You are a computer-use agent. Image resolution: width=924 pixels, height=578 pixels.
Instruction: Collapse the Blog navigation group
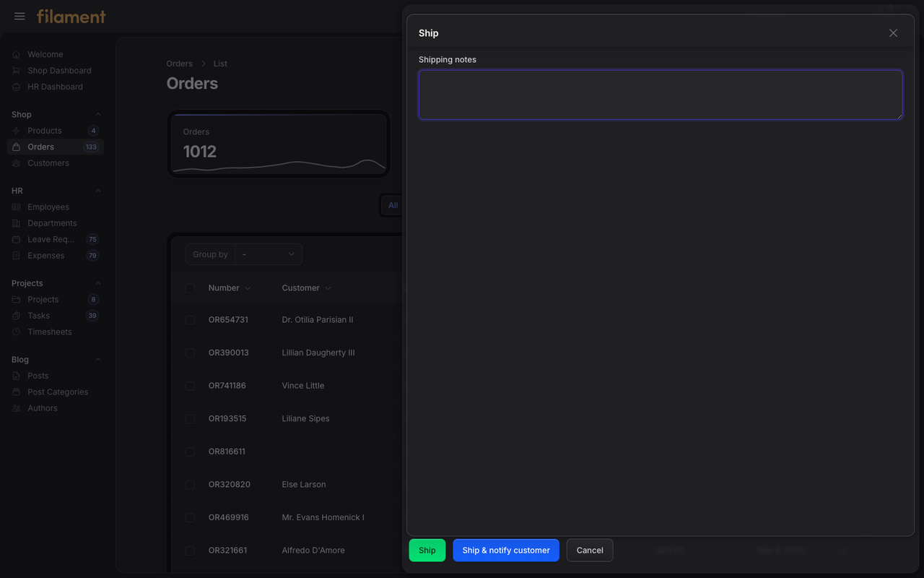98,360
